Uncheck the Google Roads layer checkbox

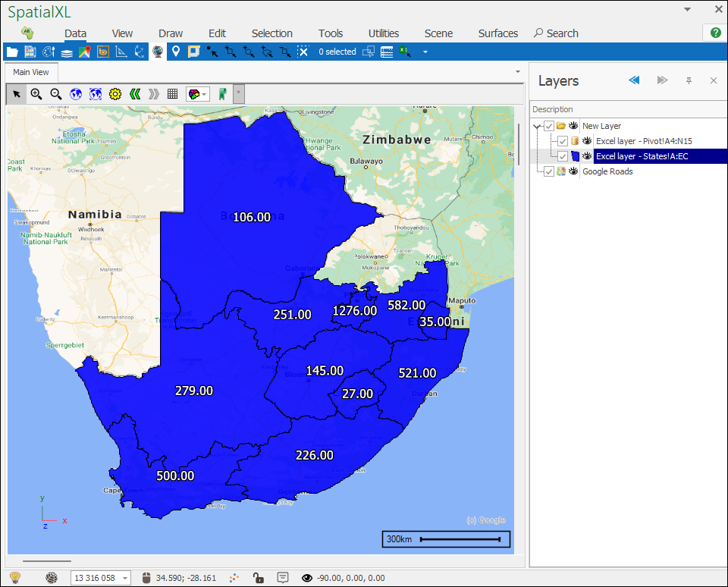pyautogui.click(x=549, y=171)
